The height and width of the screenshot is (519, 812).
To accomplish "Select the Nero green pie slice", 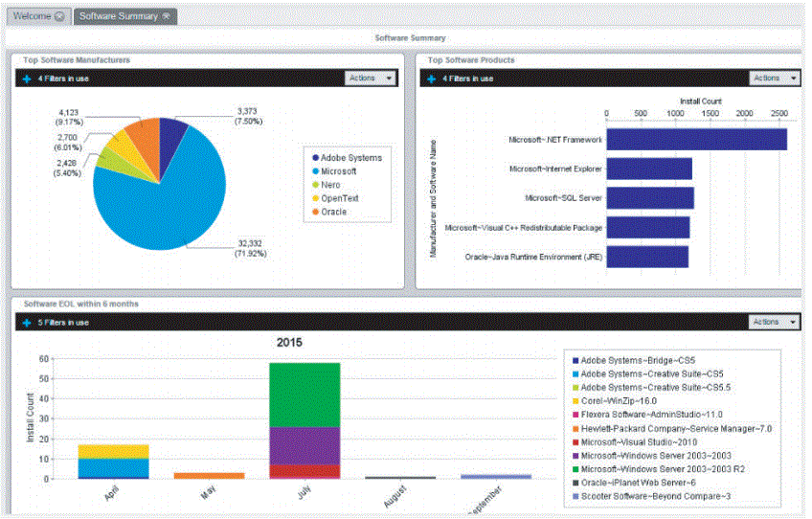I will tap(111, 161).
